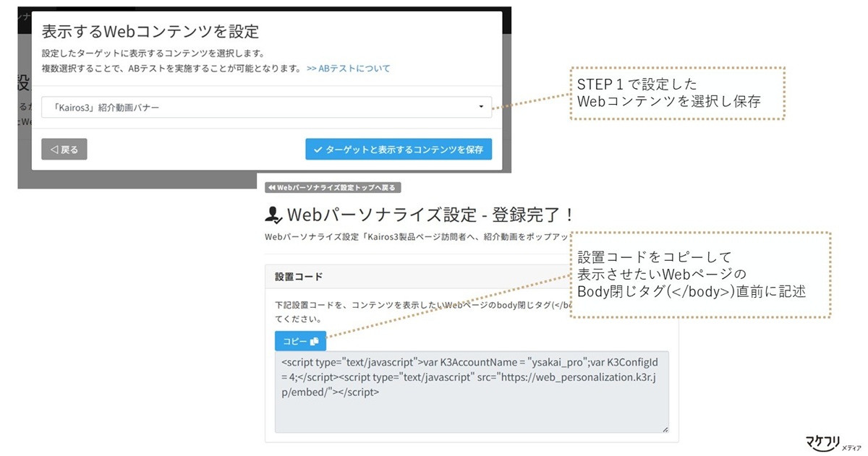Image resolution: width=868 pixels, height=456 pixels.
Task: Click the 設置コード panel header
Action: (472, 277)
